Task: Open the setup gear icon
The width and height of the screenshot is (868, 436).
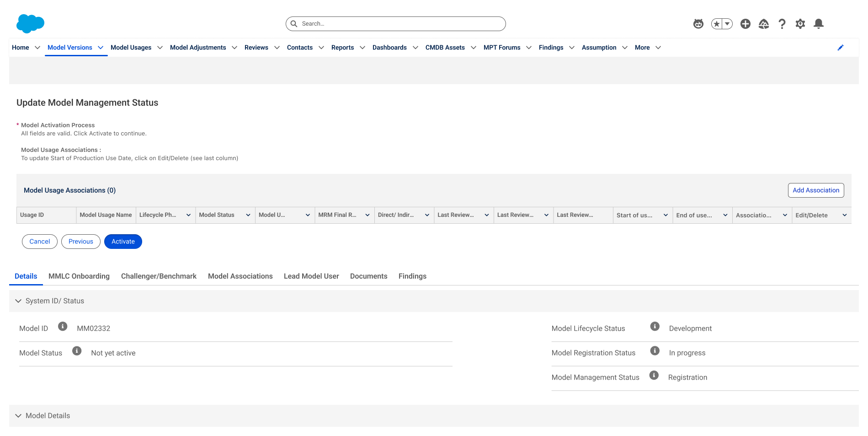Action: (800, 24)
